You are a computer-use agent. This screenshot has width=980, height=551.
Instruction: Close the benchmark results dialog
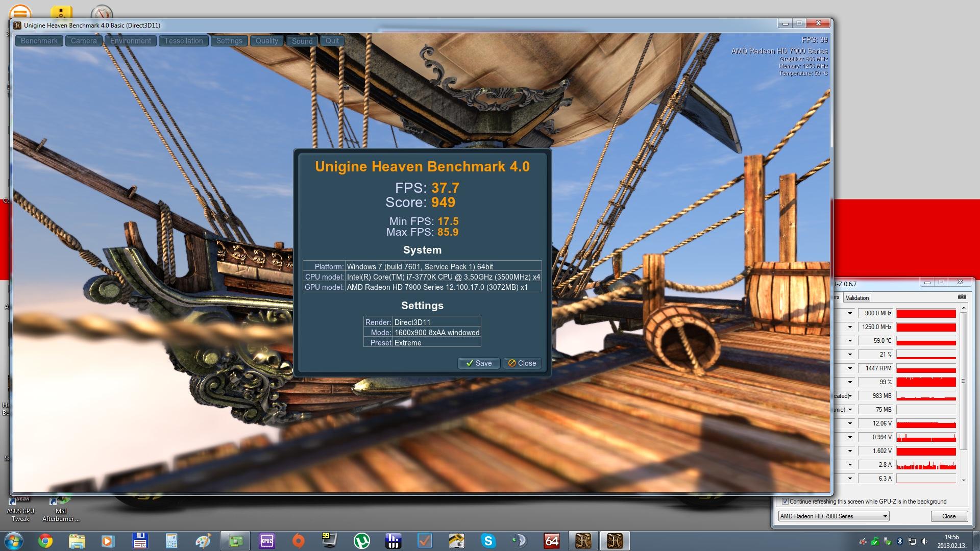tap(522, 363)
